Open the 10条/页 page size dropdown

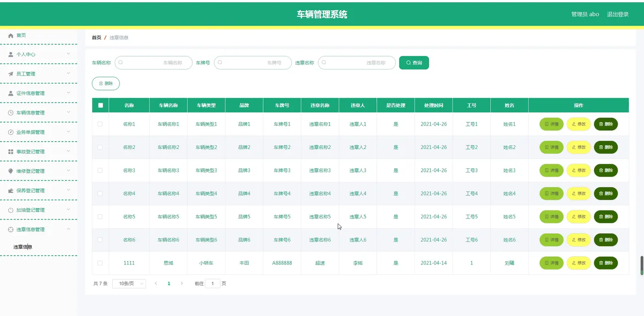[129, 284]
